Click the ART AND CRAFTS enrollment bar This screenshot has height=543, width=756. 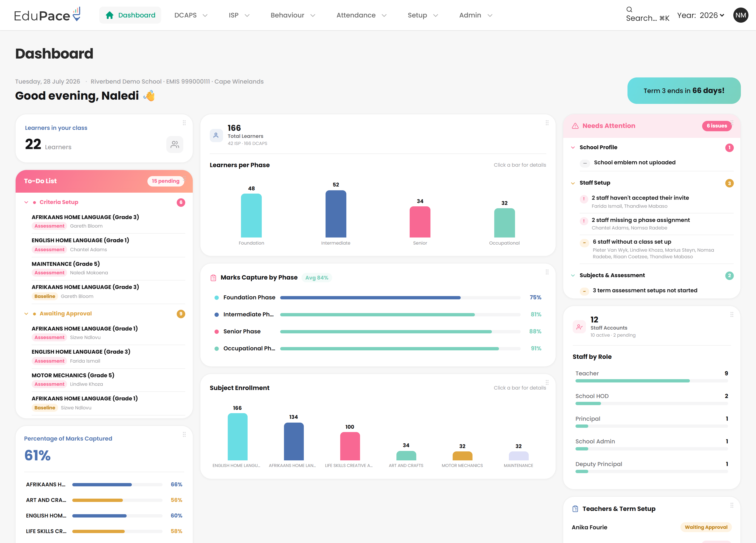[x=406, y=455]
